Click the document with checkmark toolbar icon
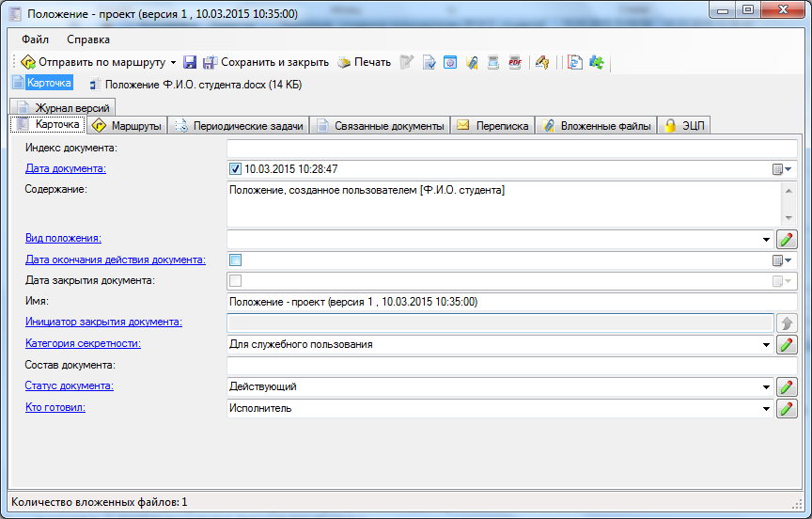 [429, 62]
